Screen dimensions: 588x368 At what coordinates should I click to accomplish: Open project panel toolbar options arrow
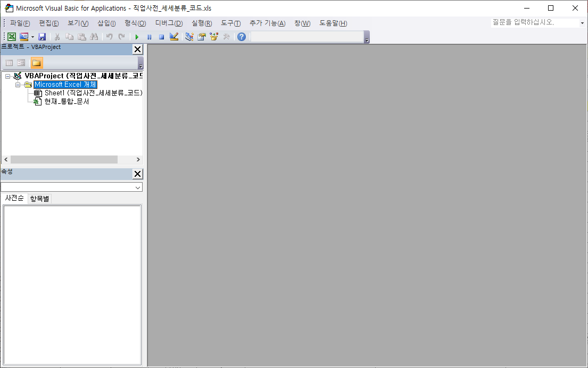(140, 63)
